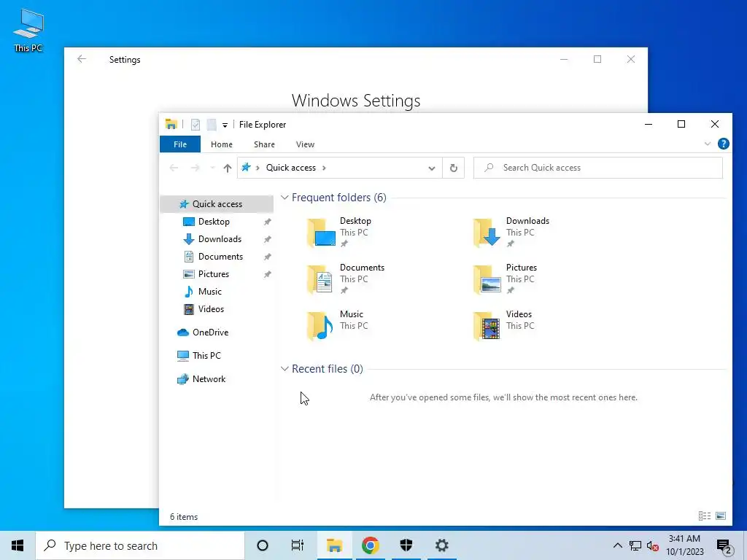The image size is (747, 560).
Task: Select Downloads in the navigation pane
Action: tap(220, 239)
